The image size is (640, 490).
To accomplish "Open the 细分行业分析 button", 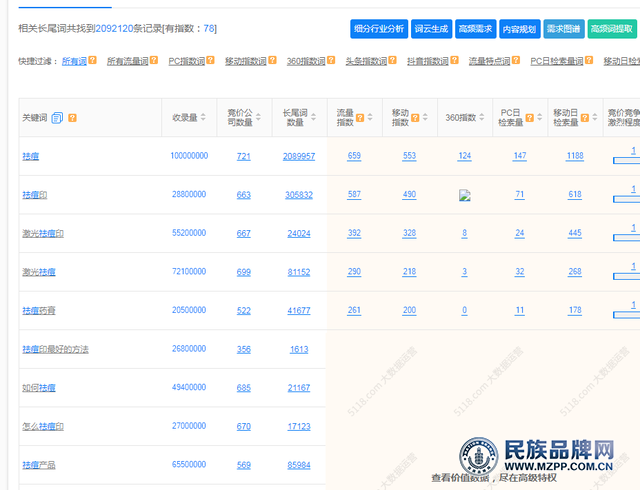I will click(x=379, y=29).
